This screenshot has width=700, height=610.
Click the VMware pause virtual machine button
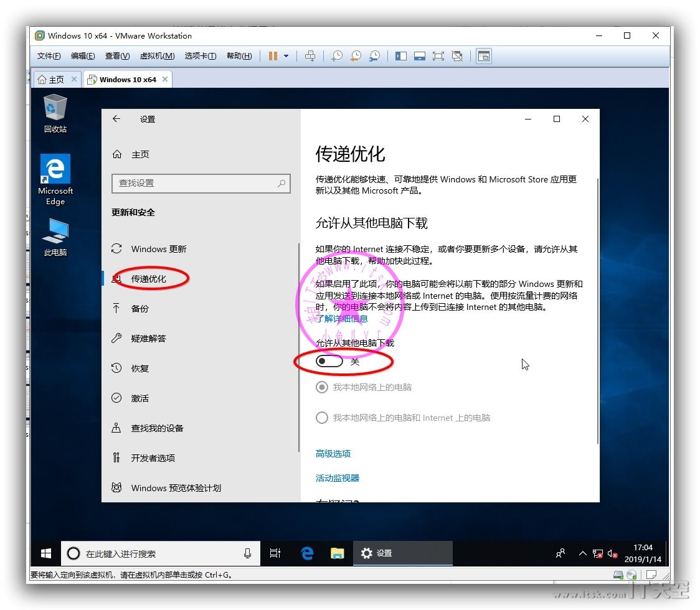273,56
